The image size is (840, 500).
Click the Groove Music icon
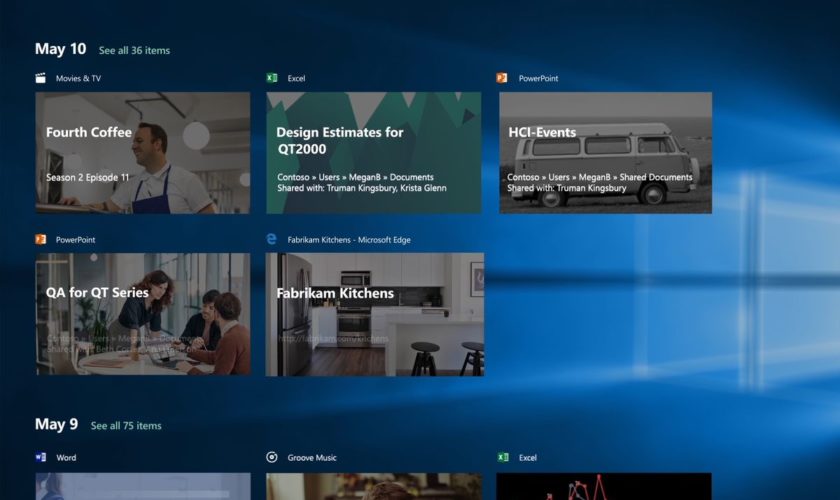tap(272, 458)
